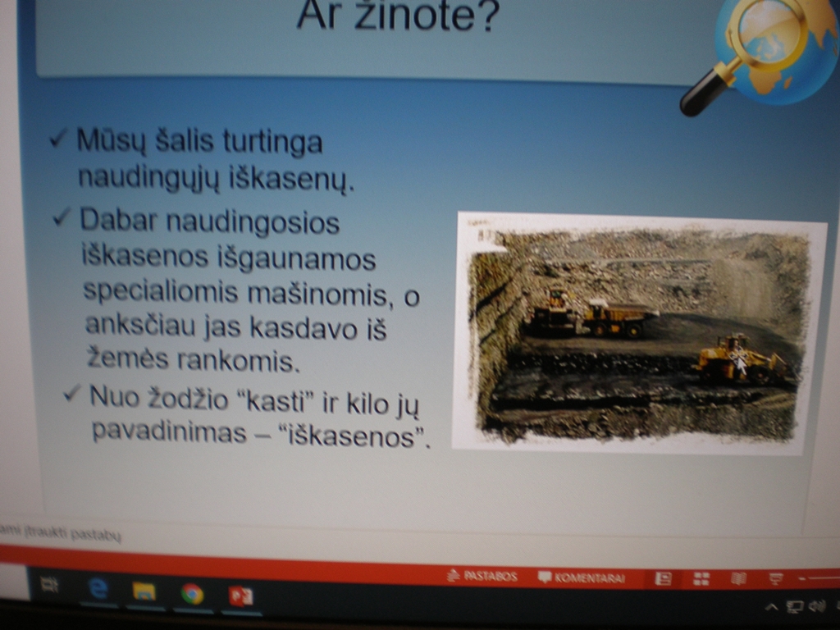Click the slide title 'Ar žinote?'
Image resolution: width=840 pixels, height=630 pixels.
pos(398,15)
